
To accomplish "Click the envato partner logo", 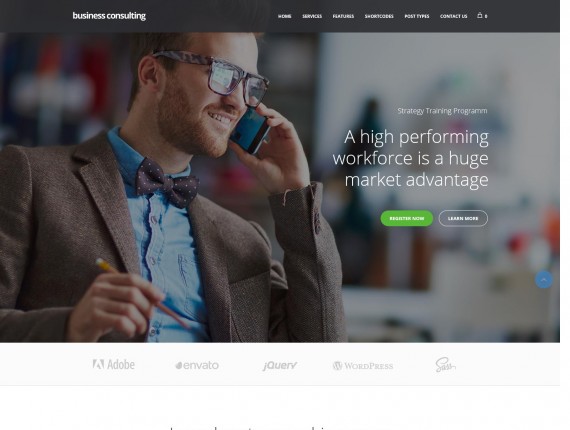I will coord(197,365).
